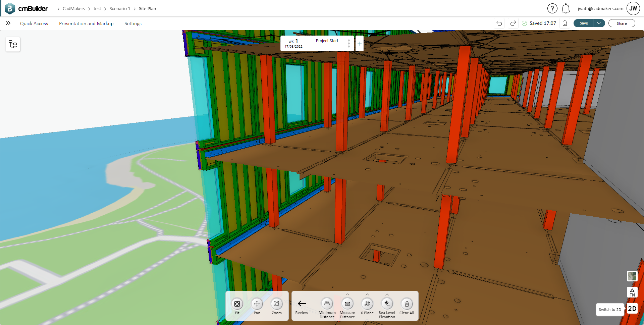Redo the last action
644x325 pixels.
pyautogui.click(x=513, y=23)
